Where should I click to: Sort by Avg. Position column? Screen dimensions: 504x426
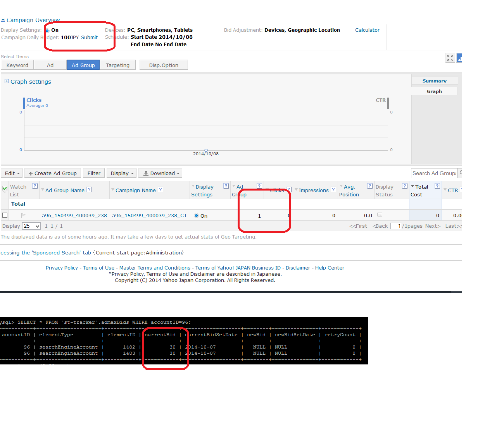(349, 191)
